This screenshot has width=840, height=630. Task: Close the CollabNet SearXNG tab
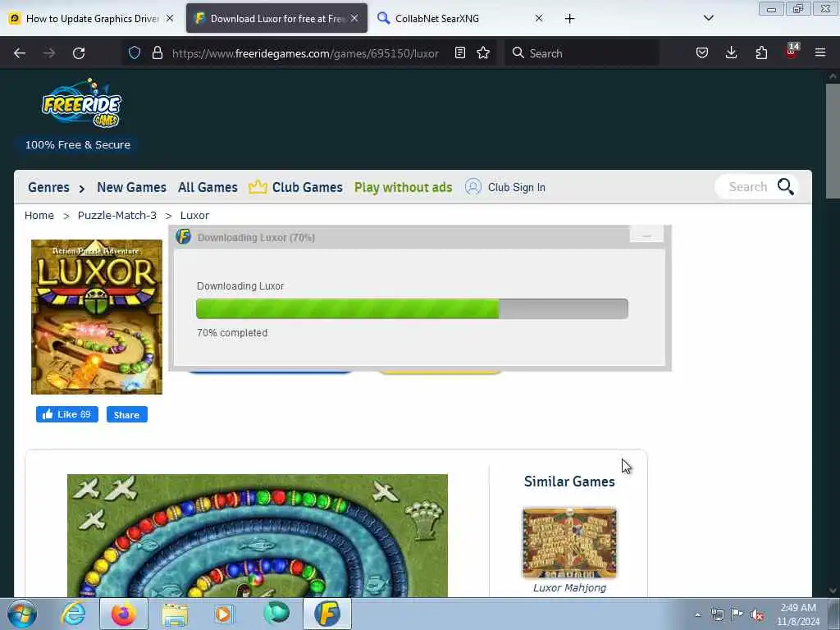pos(539,18)
